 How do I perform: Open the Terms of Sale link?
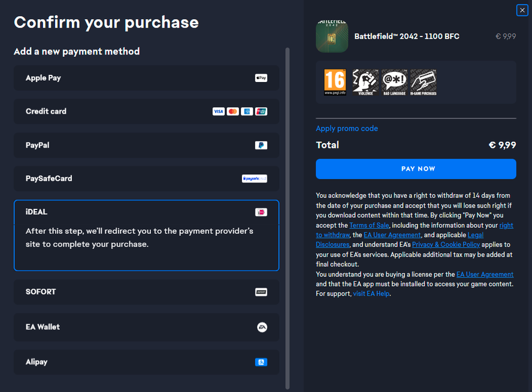tap(369, 225)
